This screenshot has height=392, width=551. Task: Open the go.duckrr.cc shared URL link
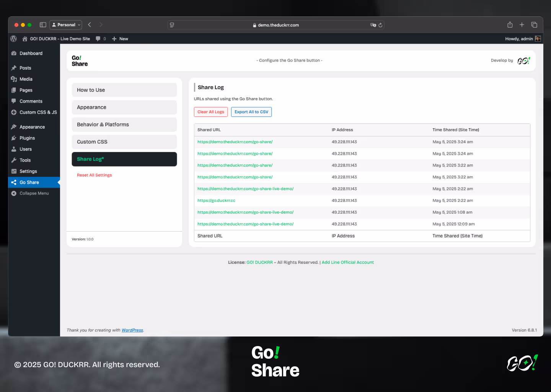pos(216,201)
